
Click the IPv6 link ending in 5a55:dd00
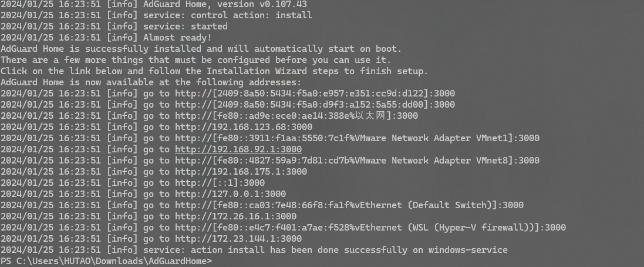pyautogui.click(x=315, y=105)
